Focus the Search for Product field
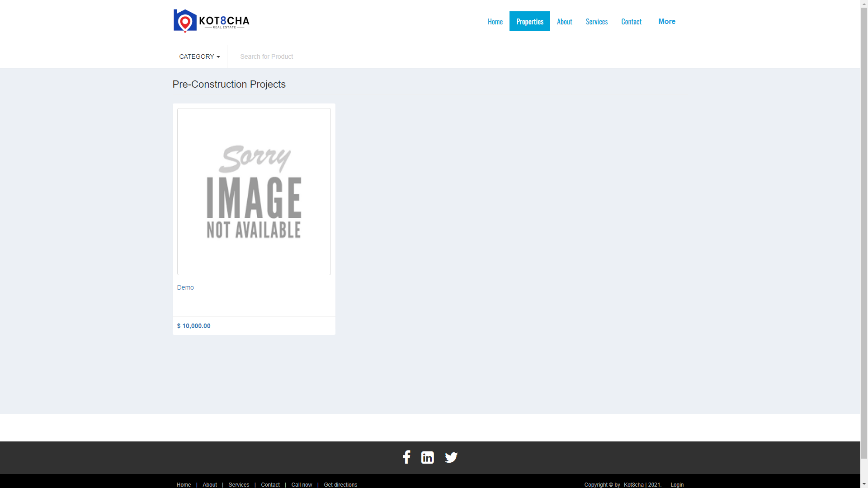 tap(316, 56)
